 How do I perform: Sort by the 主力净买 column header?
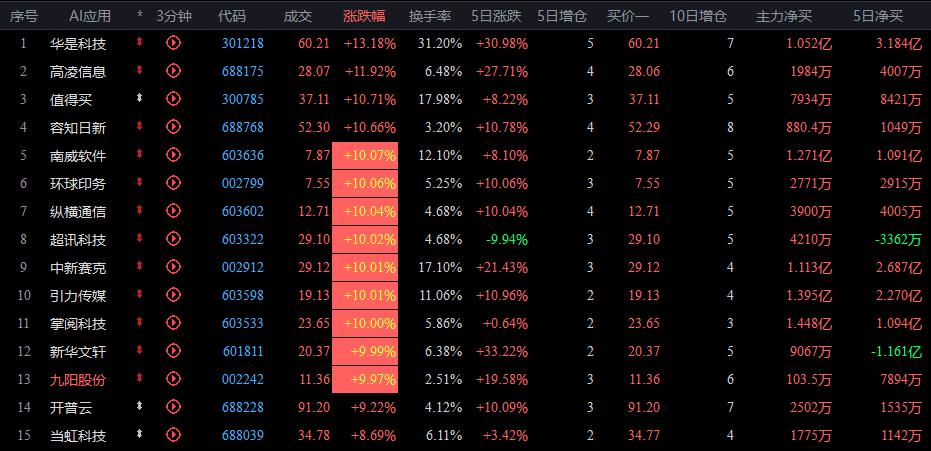[784, 16]
